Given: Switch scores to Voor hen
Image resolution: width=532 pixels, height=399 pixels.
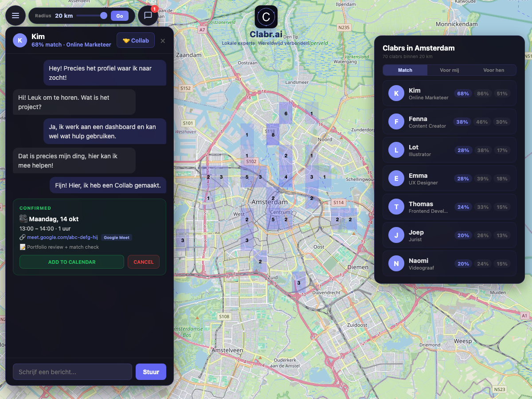Looking at the screenshot, I should click(x=494, y=70).
